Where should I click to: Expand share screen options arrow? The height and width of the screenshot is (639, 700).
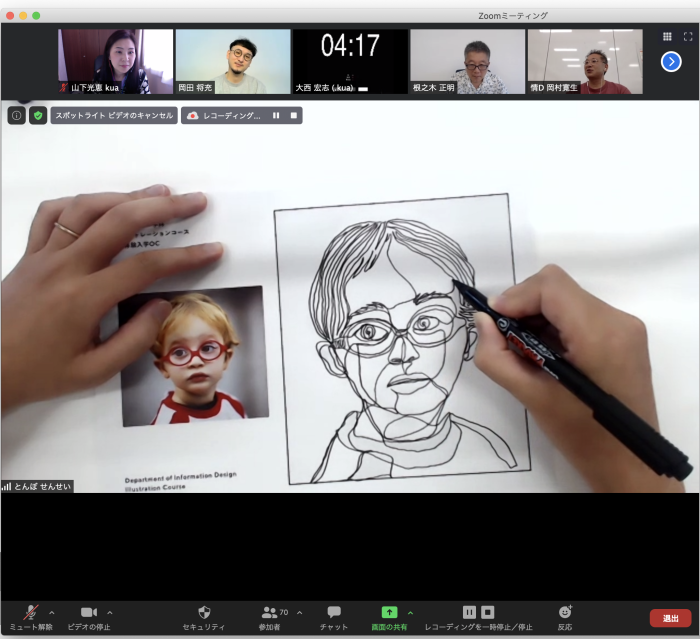click(x=410, y=613)
